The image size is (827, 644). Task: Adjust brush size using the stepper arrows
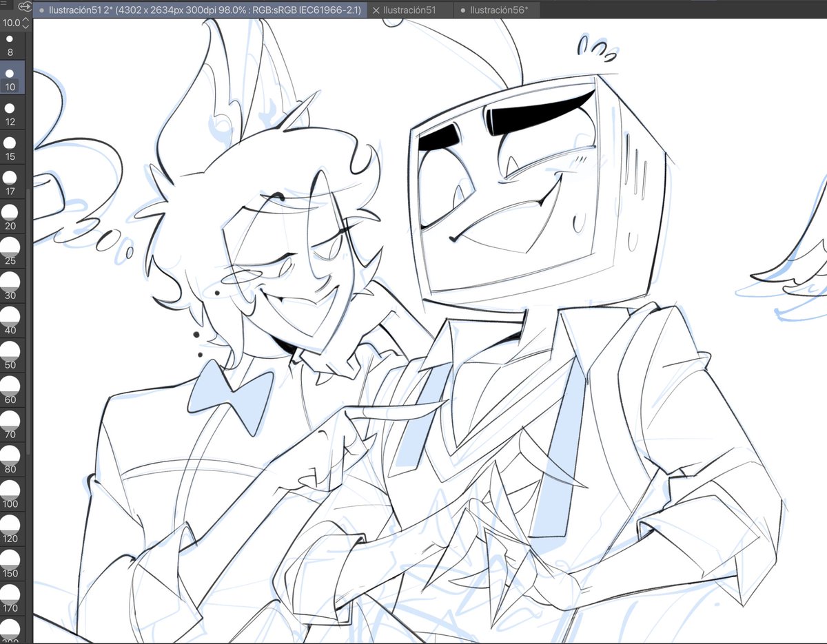26,23
